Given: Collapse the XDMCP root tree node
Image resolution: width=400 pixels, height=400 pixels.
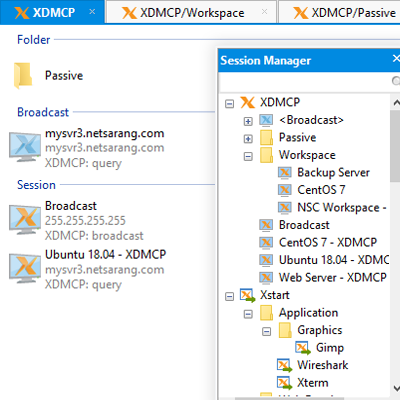Looking at the screenshot, I should click(x=229, y=104).
